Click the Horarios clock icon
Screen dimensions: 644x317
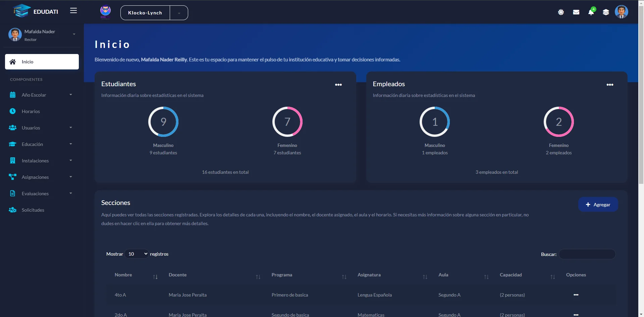[x=13, y=111]
